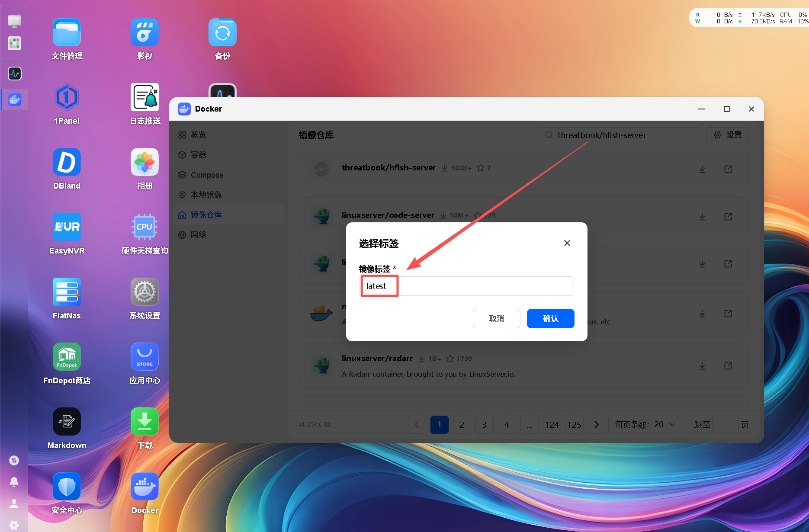Open the app launcher grid in the dock

tap(14, 43)
